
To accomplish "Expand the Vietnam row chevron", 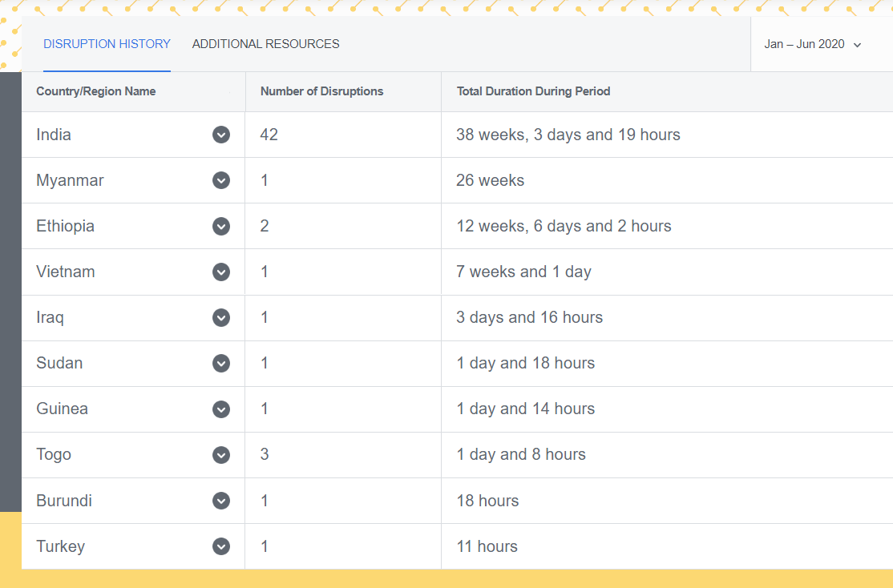I will tap(221, 272).
